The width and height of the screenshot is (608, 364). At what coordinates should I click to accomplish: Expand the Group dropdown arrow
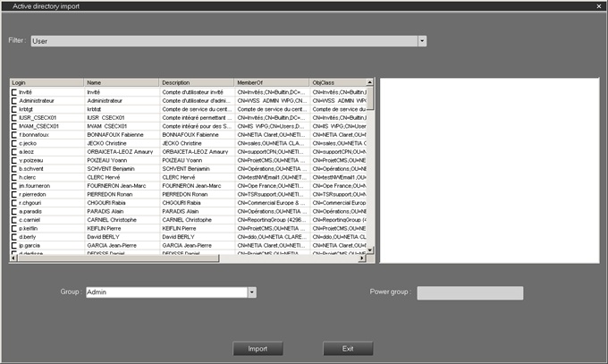[x=252, y=292]
